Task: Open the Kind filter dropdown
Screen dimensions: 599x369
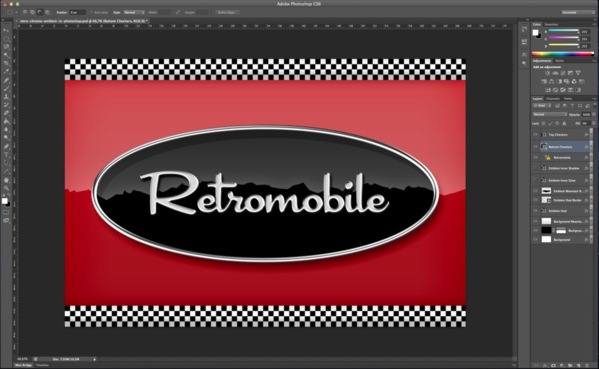Action: pos(542,106)
